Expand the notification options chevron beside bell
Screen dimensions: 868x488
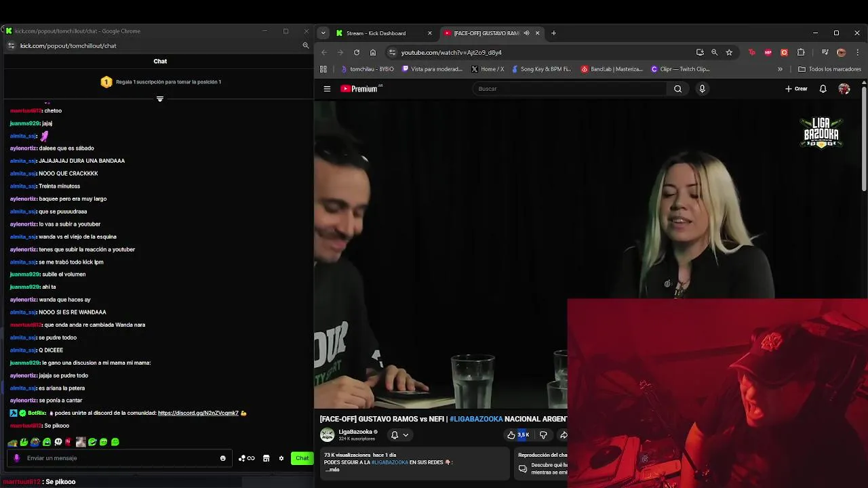406,435
